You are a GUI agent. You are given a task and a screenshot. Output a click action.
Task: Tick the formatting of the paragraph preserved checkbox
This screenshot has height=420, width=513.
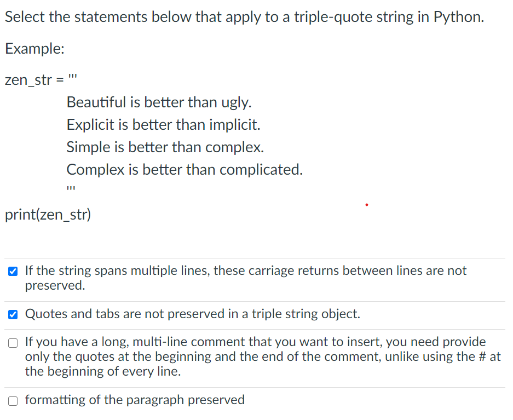tap(13, 401)
